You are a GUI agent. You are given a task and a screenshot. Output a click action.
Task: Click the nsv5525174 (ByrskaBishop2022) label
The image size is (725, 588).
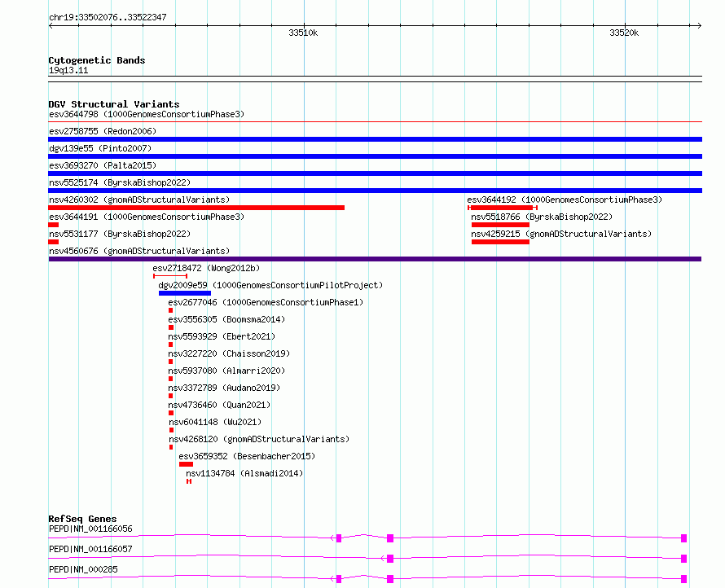(120, 182)
